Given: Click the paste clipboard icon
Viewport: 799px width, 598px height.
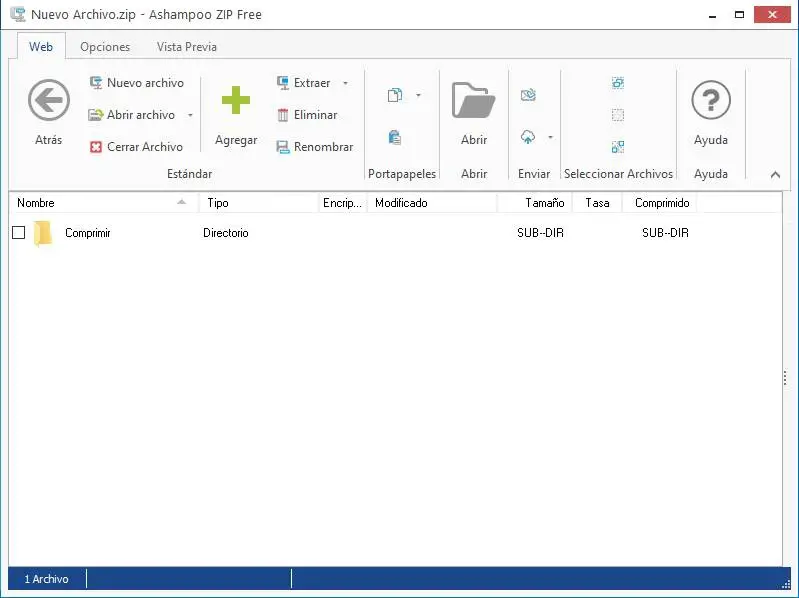Looking at the screenshot, I should point(395,138).
